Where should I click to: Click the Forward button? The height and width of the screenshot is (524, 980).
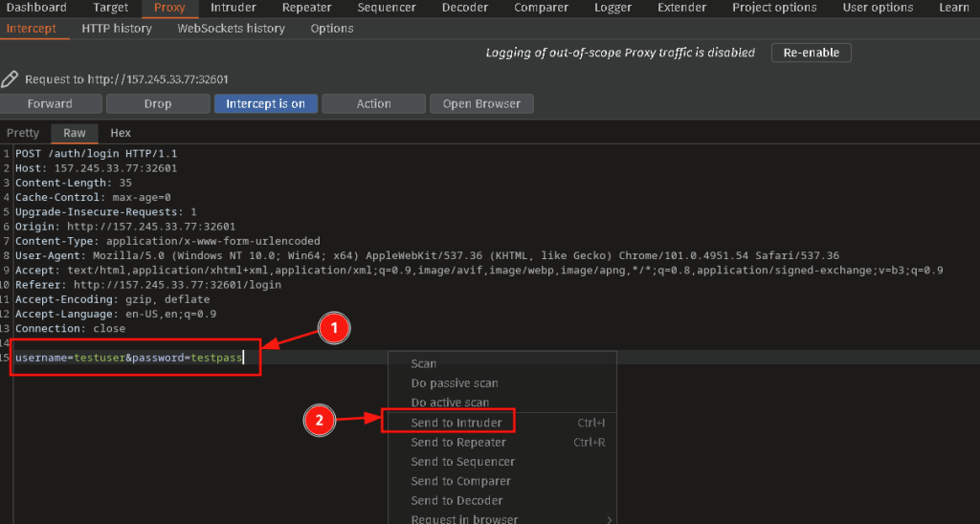coord(50,103)
